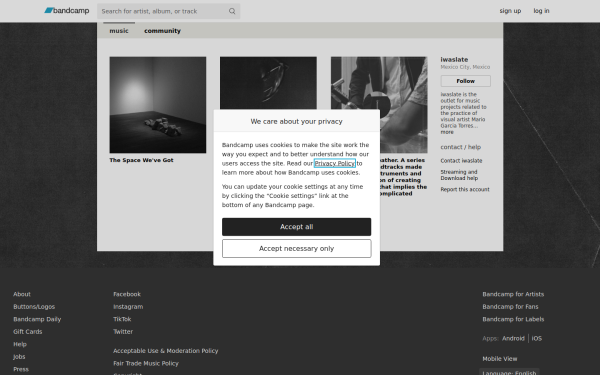Image resolution: width=600 pixels, height=375 pixels.
Task: Open the sign up link
Action: pos(510,11)
